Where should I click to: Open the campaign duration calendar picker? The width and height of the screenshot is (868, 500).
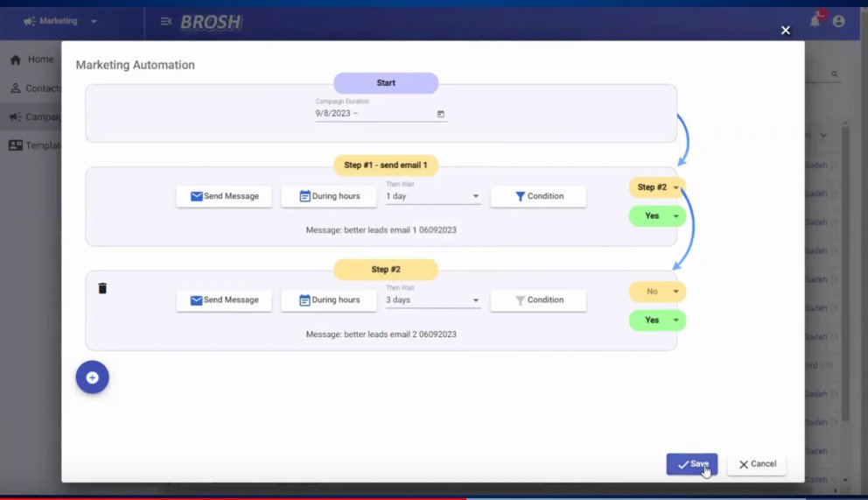click(440, 114)
